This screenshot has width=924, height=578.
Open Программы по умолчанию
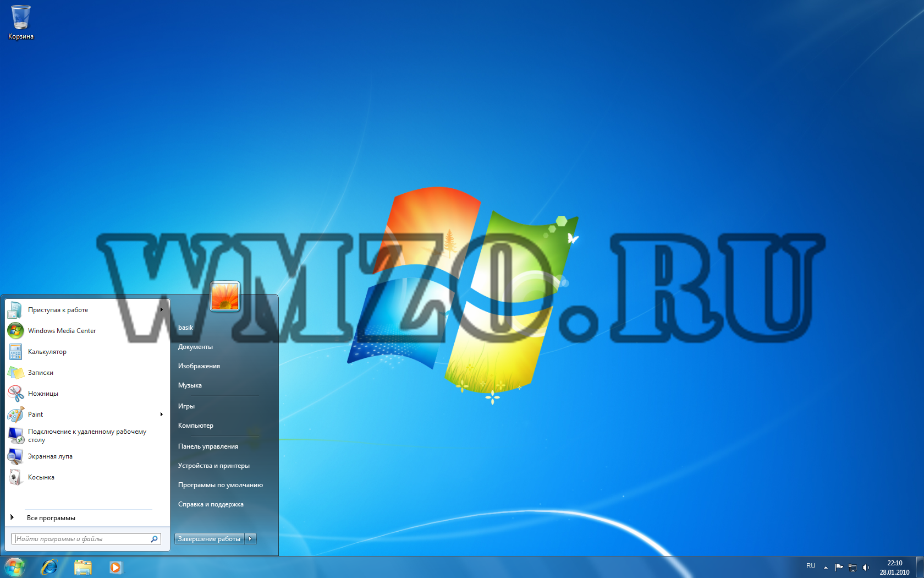[x=221, y=485]
